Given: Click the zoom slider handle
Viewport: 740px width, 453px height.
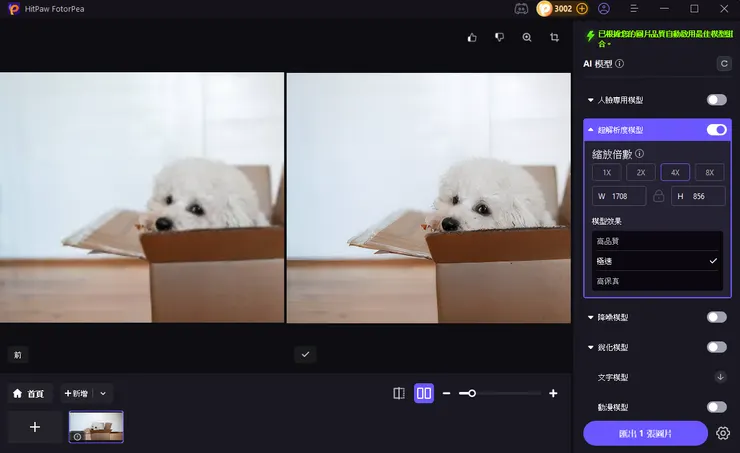Looking at the screenshot, I should click(471, 393).
